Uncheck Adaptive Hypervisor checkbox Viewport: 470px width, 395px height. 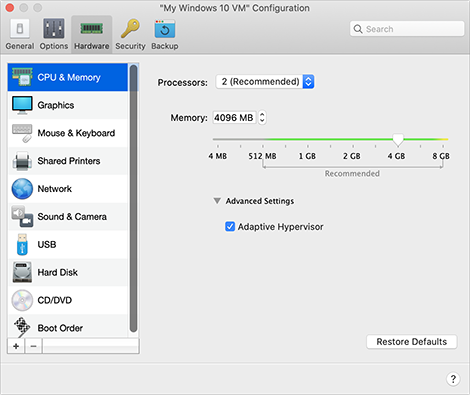(x=230, y=227)
